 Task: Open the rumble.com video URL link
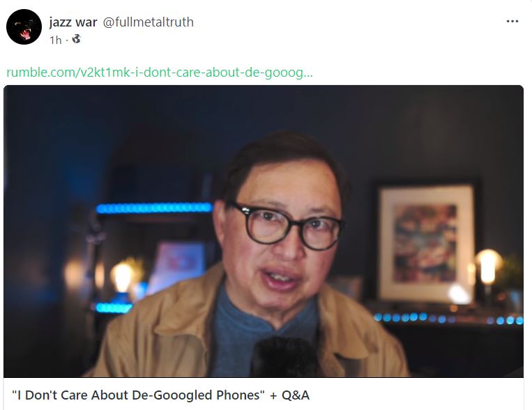point(160,73)
